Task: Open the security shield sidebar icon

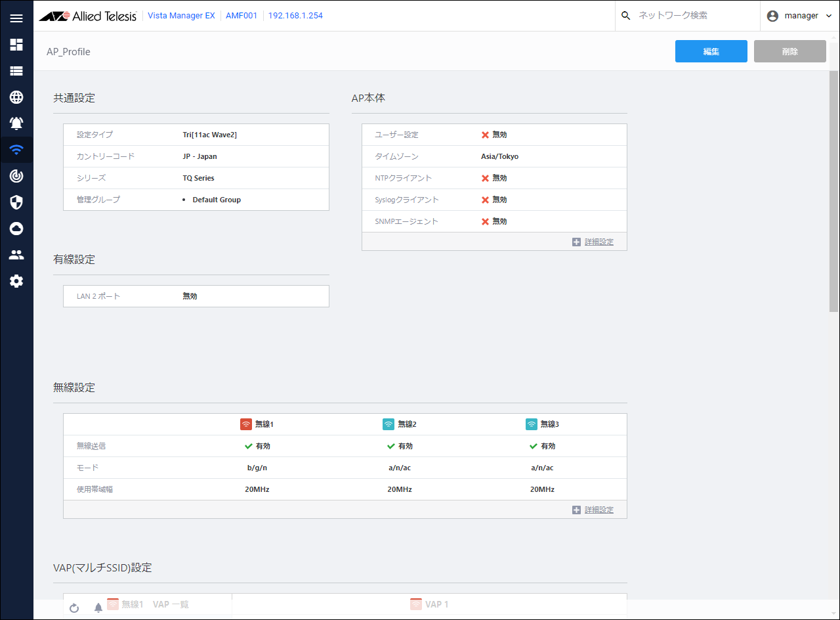Action: [16, 202]
